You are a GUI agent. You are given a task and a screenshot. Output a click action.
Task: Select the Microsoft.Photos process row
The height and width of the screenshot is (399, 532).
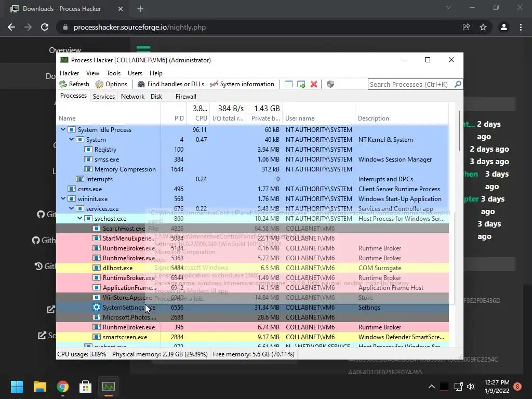tap(252, 317)
